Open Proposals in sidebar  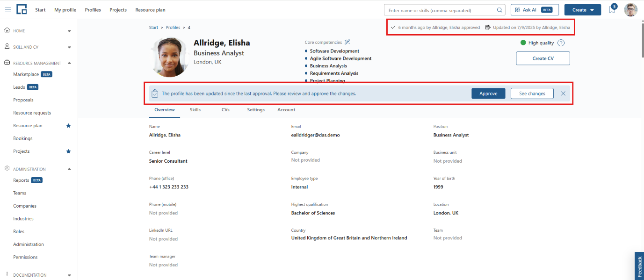coord(23,100)
